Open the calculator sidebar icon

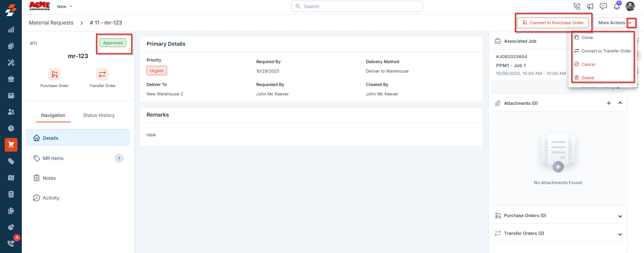point(11,194)
